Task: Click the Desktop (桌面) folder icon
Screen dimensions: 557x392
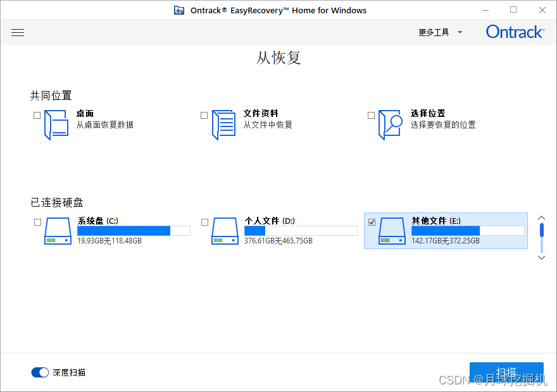Action: point(56,125)
